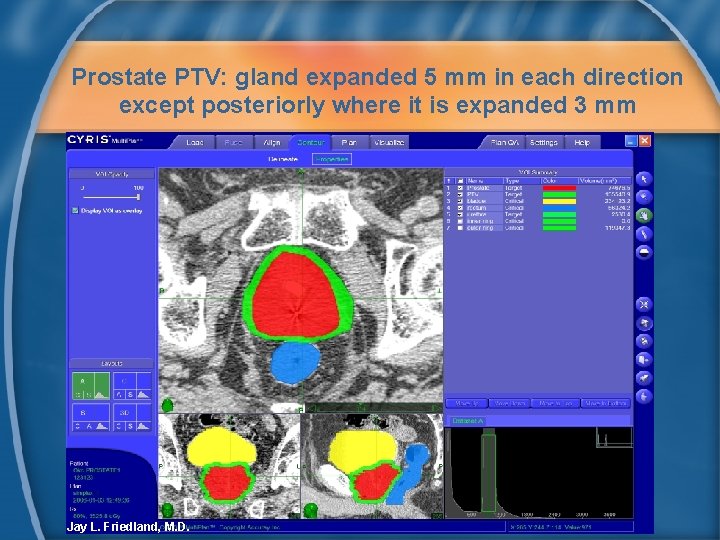Click the Name column header in VOI Summary
Viewport: 720px width, 540px height.
(x=484, y=181)
